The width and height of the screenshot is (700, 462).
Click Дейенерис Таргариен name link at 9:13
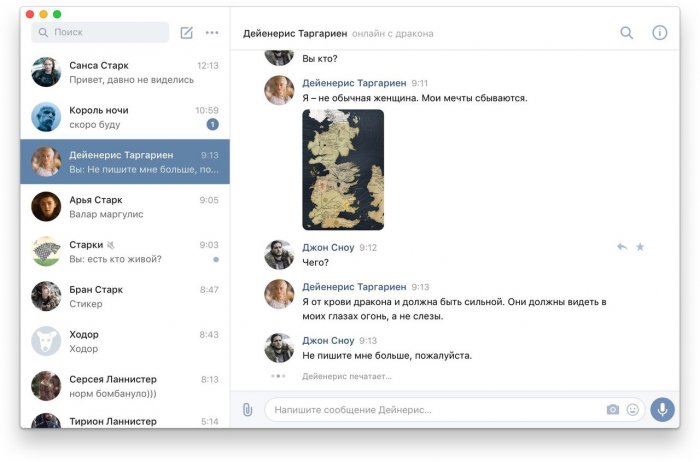(354, 287)
